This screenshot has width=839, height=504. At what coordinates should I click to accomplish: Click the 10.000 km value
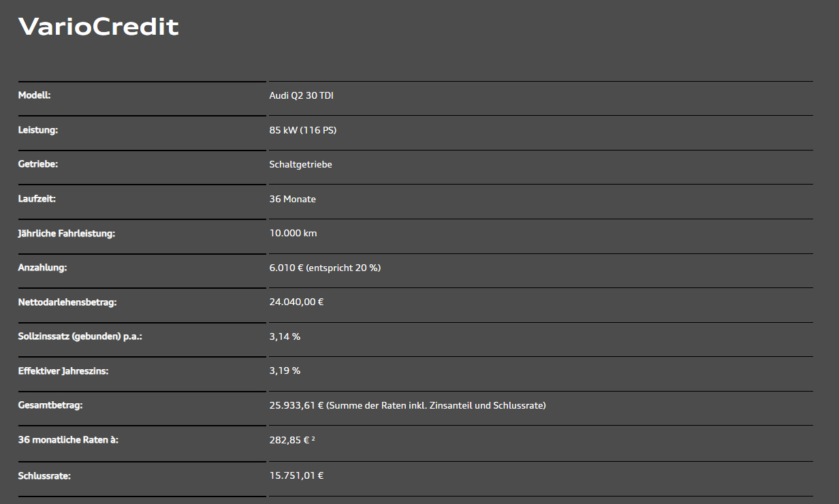click(294, 233)
